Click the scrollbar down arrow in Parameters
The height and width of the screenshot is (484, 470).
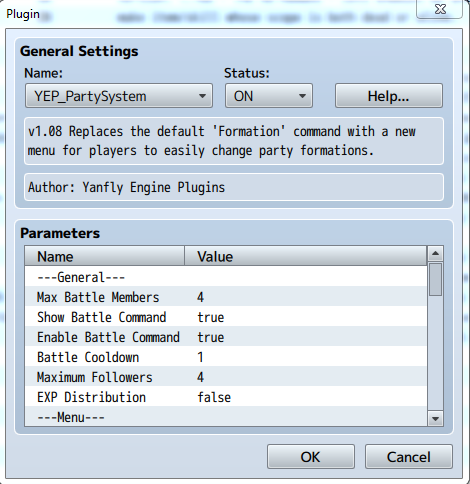pyautogui.click(x=435, y=419)
